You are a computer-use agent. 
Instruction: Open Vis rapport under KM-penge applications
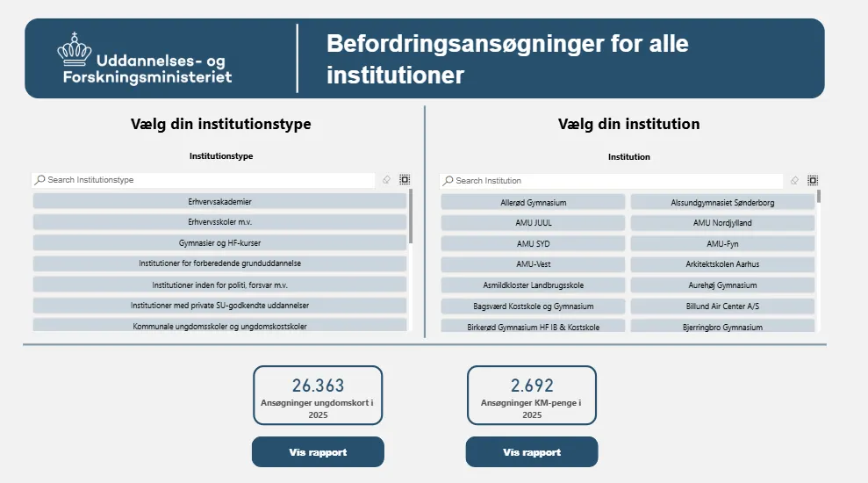[532, 452]
